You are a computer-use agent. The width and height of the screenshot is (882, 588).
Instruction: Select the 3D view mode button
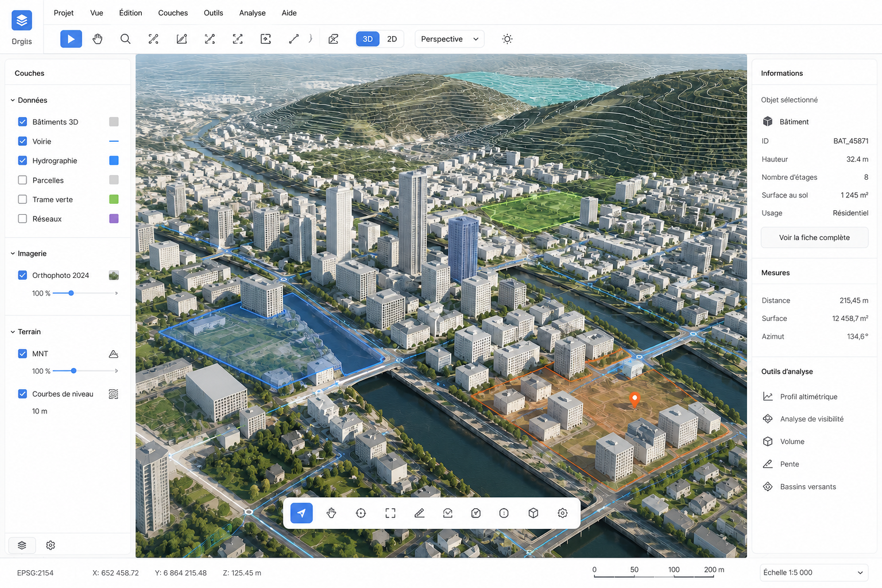[367, 39]
